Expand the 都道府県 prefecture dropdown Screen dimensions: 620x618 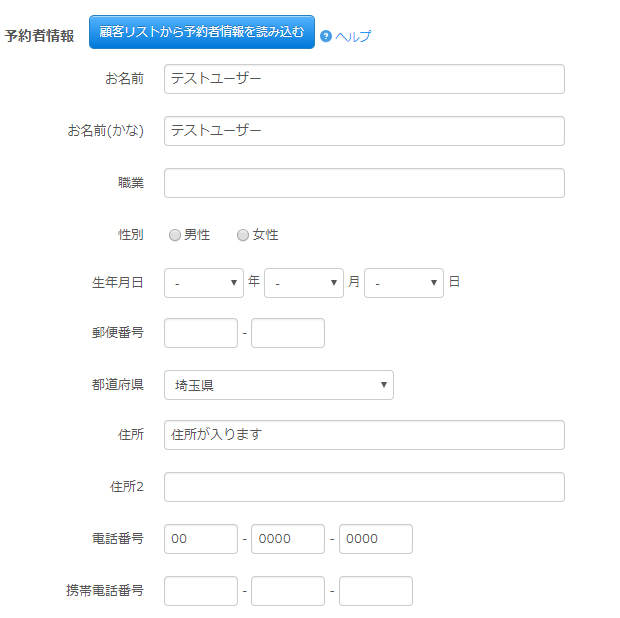point(279,385)
